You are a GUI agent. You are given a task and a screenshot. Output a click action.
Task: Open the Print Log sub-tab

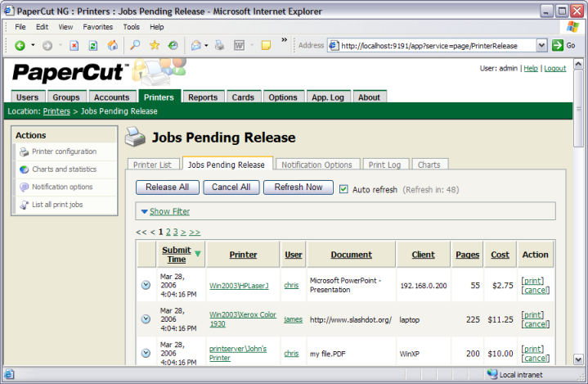coord(384,165)
